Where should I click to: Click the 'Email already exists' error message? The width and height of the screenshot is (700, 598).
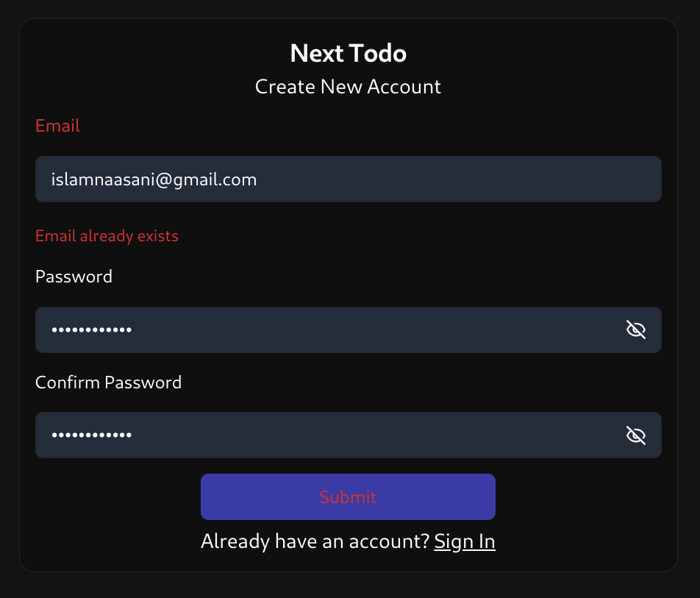tap(107, 236)
